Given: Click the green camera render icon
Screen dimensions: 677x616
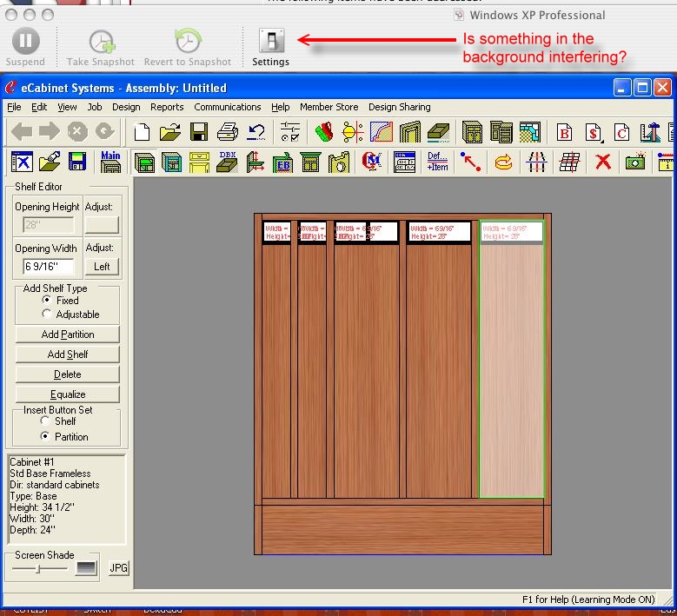Looking at the screenshot, I should pos(635,162).
